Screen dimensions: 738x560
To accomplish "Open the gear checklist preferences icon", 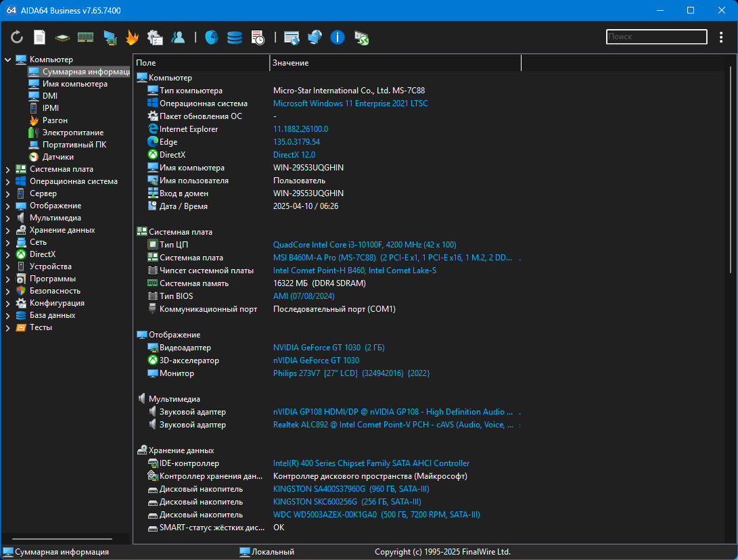I will coord(155,37).
